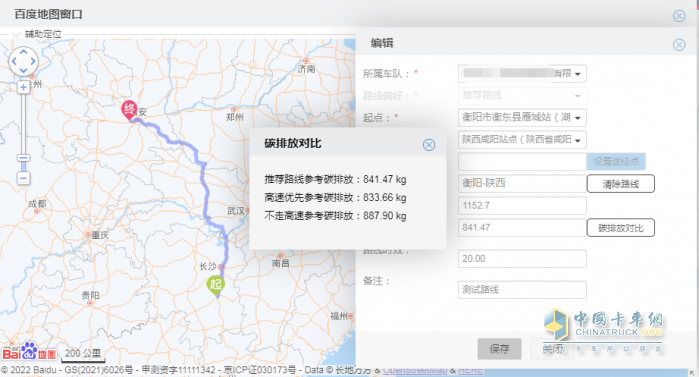Zoom out with the map minus button
This screenshot has width=699, height=377.
23,179
